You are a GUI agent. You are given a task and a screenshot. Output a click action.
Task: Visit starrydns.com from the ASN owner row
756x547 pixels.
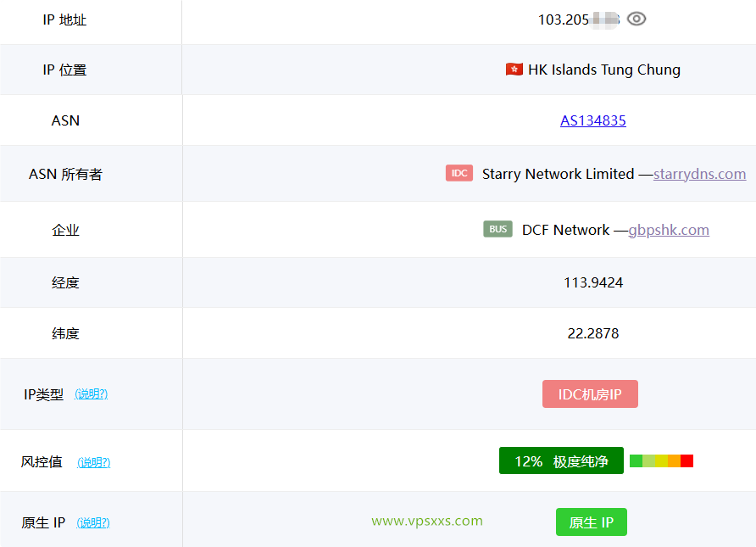(699, 173)
